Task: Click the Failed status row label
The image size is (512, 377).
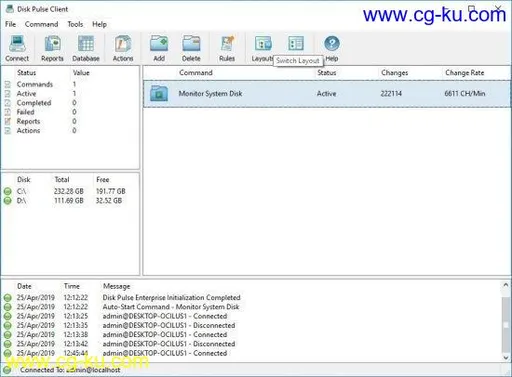Action: [25, 112]
